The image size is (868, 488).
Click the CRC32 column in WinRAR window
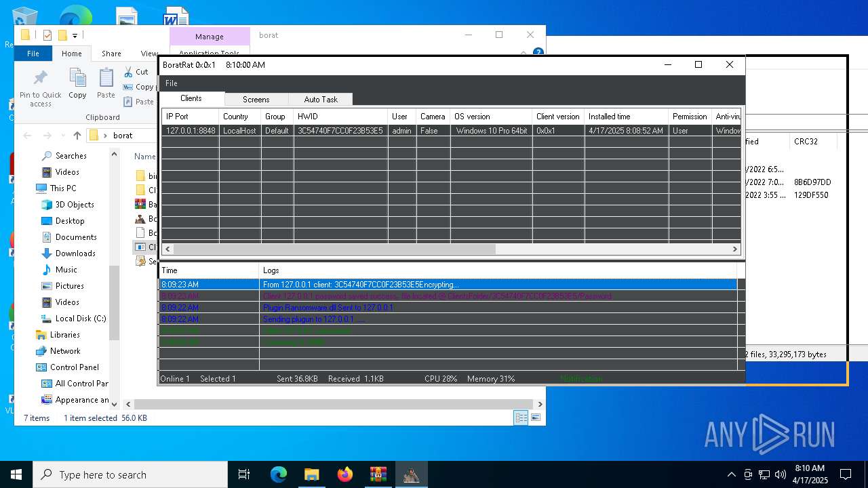(x=806, y=142)
